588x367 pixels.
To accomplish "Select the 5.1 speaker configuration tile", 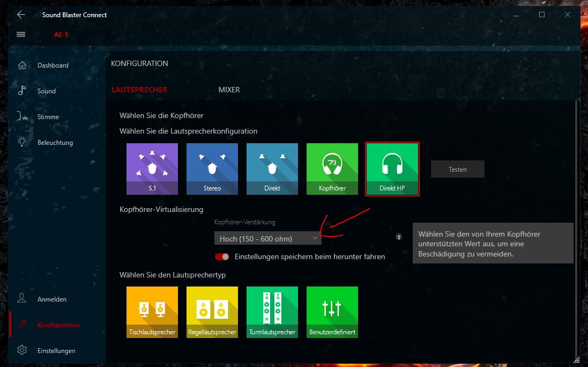I will pos(152,169).
